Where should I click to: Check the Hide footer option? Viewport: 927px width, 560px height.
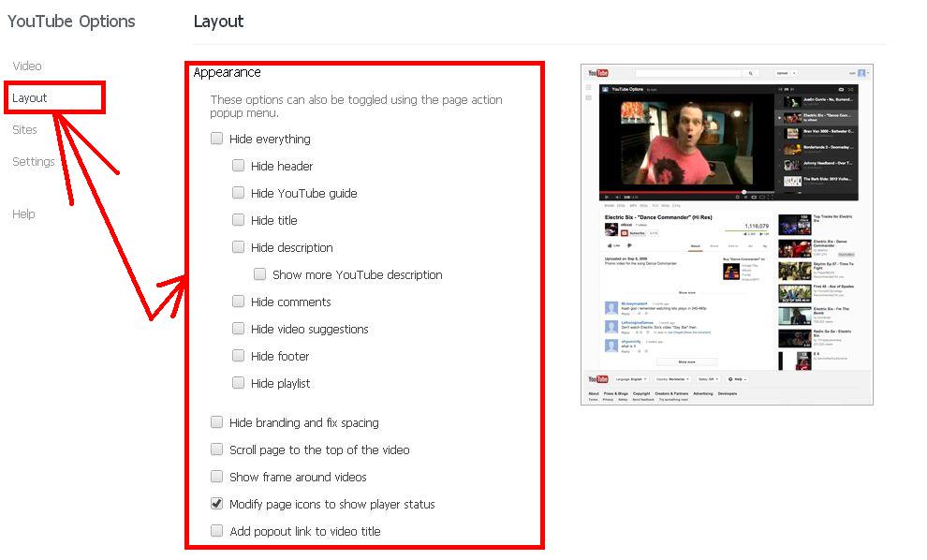pos(238,356)
